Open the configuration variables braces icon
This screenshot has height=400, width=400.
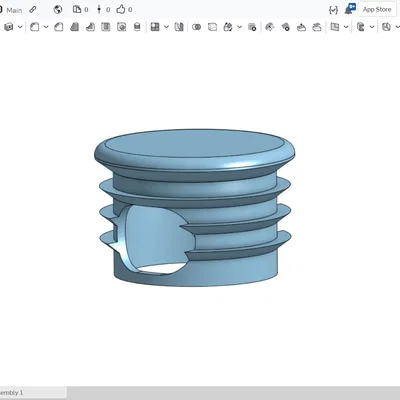pos(333,10)
